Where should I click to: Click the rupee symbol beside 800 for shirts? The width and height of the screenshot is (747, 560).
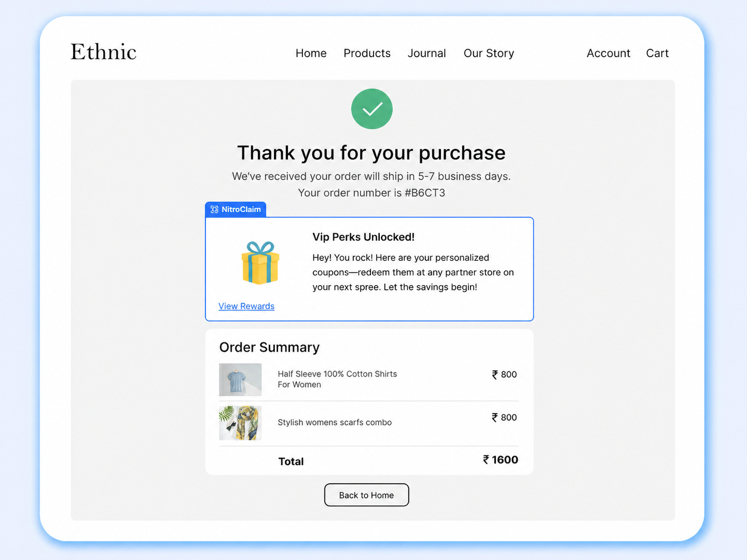coord(495,374)
